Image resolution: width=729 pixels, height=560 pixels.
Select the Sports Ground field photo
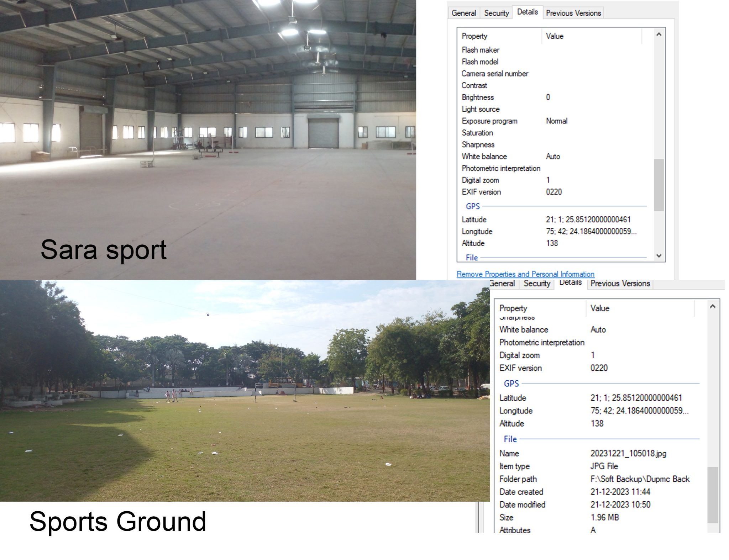coord(245,391)
